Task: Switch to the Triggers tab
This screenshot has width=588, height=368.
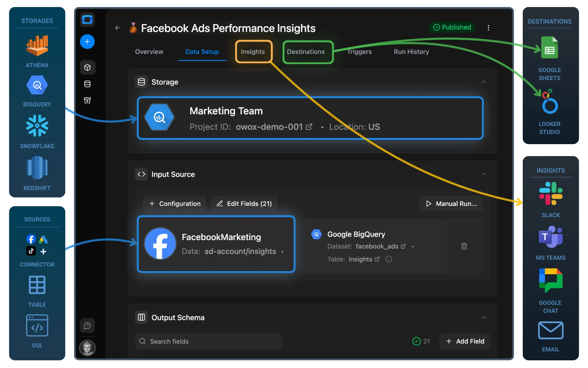Action: pos(359,52)
